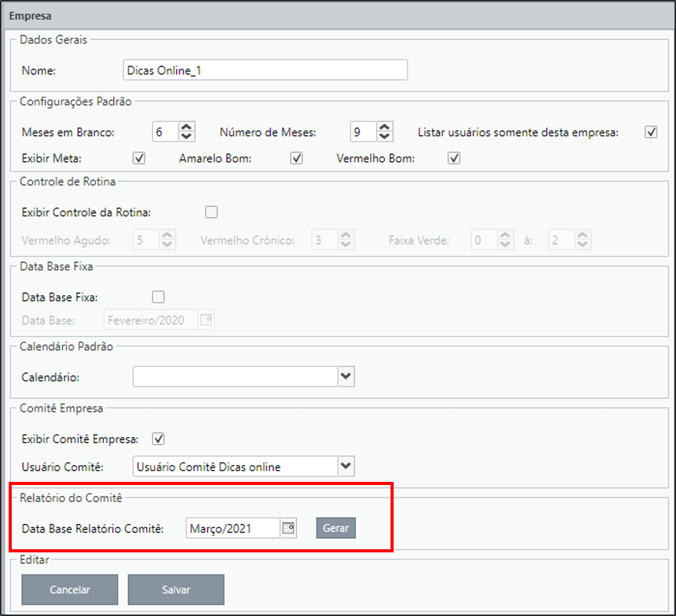Increase Número de Meses value
This screenshot has height=616, width=676.
click(x=384, y=127)
